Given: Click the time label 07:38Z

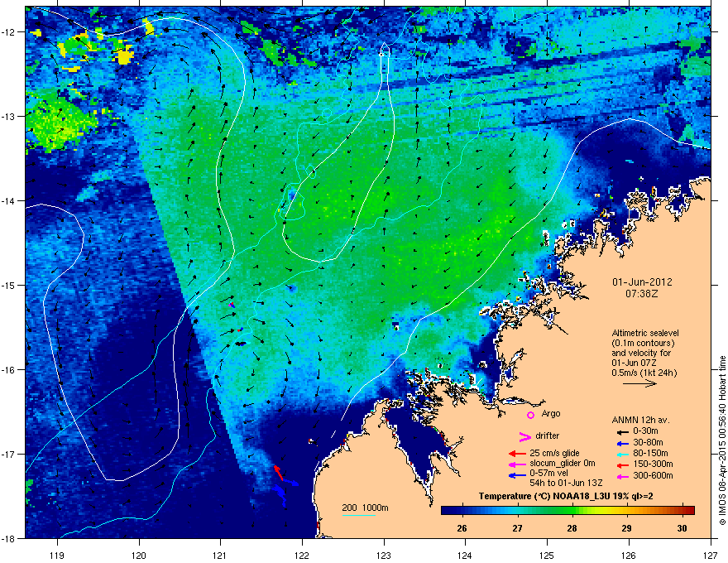Looking at the screenshot, I should (x=642, y=294).
